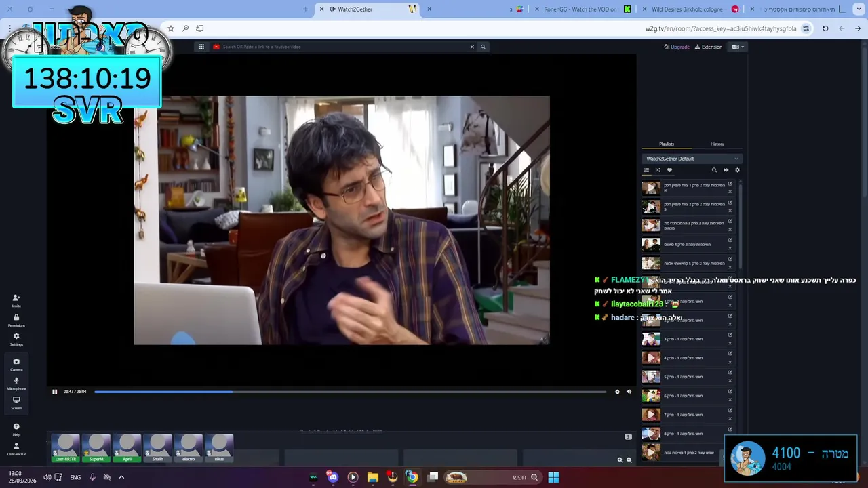
Task: Click the browser zoom magnifier icon
Action: 185,28
